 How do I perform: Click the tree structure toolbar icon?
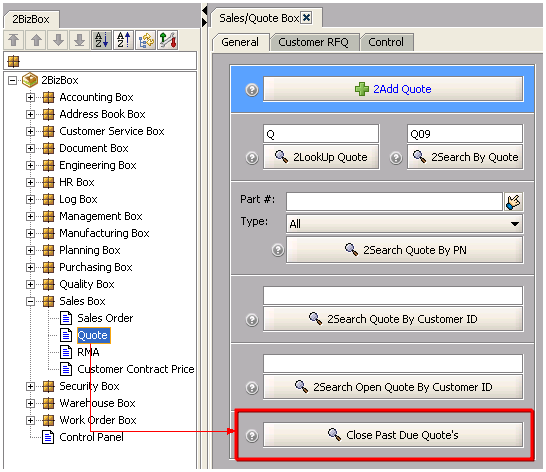[x=146, y=40]
